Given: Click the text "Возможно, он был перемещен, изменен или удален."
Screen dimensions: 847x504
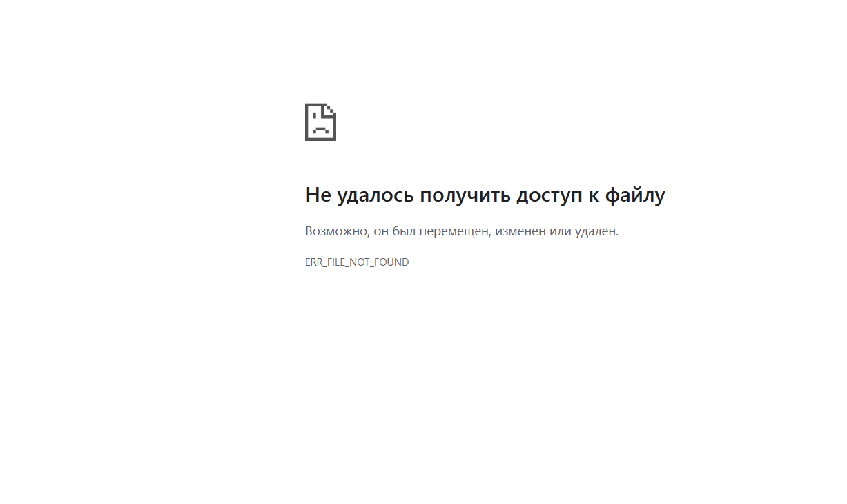Looking at the screenshot, I should tap(462, 231).
